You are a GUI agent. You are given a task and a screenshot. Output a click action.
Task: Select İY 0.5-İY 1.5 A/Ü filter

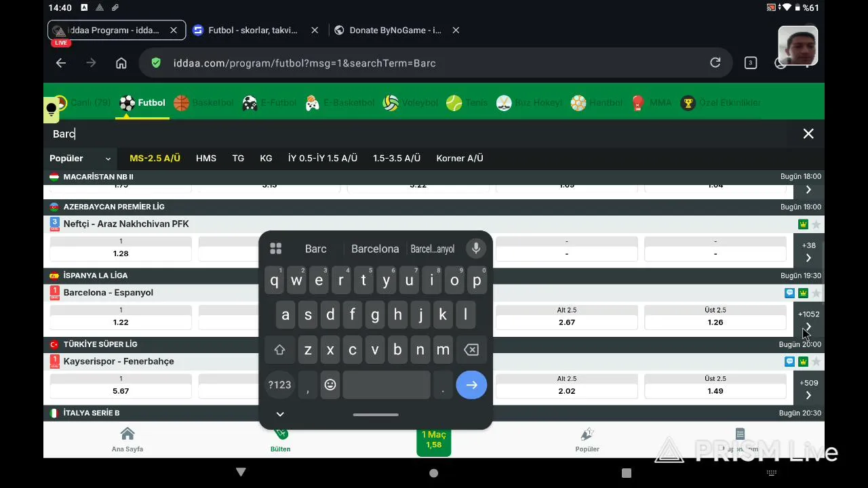[x=323, y=158]
